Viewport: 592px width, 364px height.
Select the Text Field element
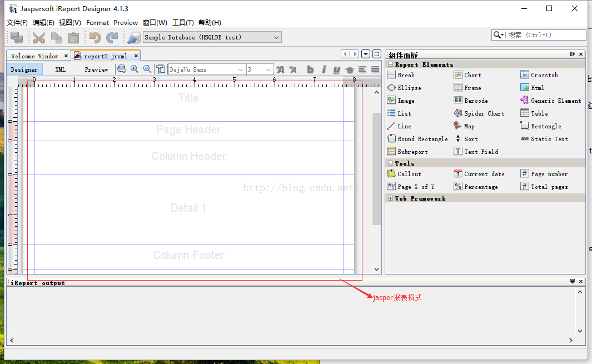pyautogui.click(x=476, y=152)
